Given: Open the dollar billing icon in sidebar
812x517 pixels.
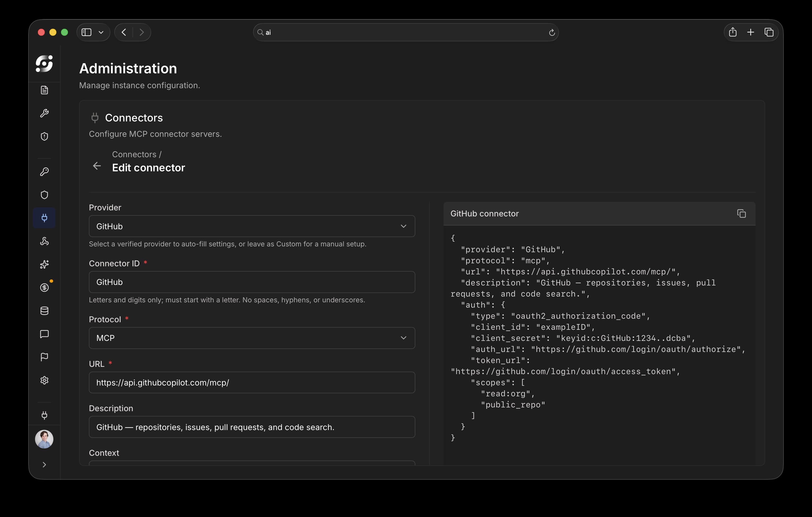Looking at the screenshot, I should click(44, 287).
